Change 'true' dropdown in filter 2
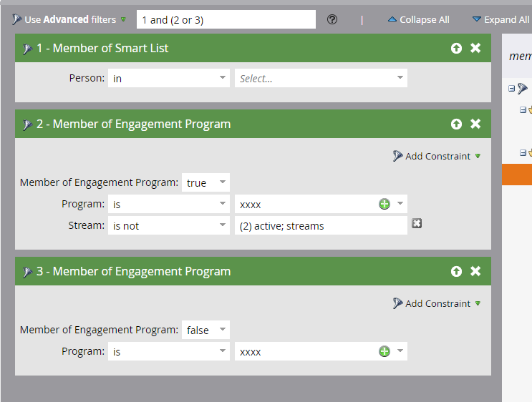 tap(205, 182)
